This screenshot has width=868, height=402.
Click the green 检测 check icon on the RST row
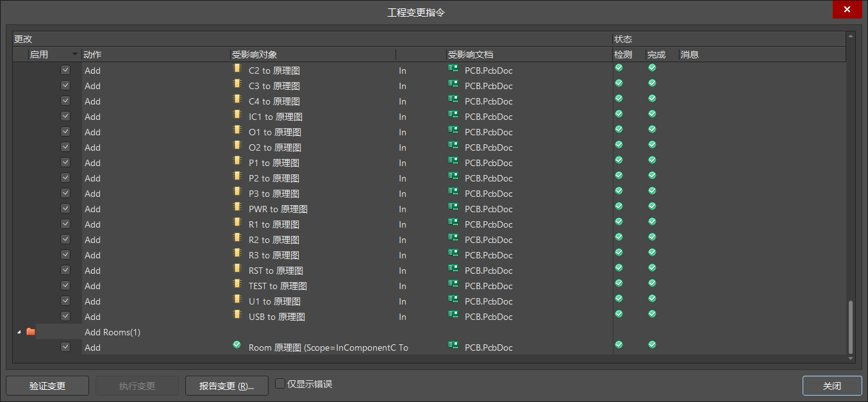pyautogui.click(x=618, y=267)
